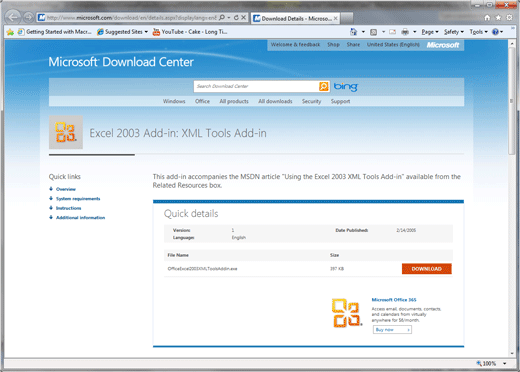Click the command bar Home page icon
Screen dimensions: 520x372
click(x=353, y=32)
